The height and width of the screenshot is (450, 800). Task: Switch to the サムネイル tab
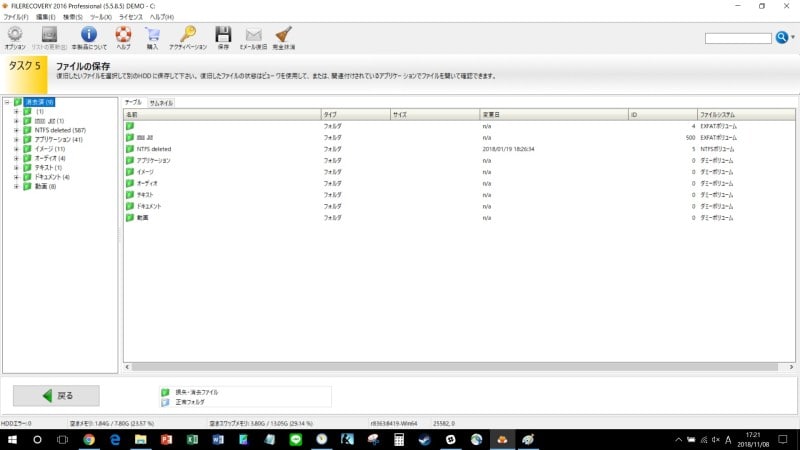pos(161,103)
